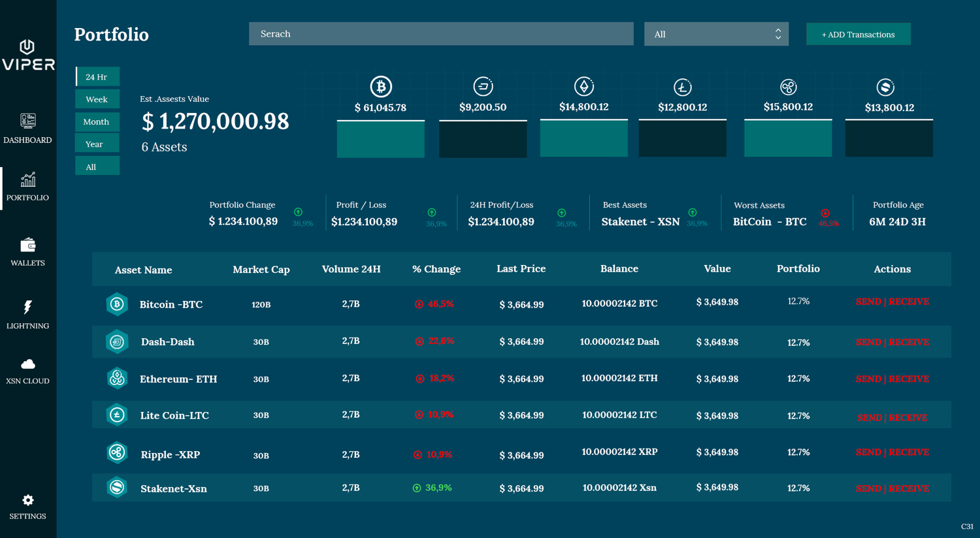Open the All filter dropdown
Image resolution: width=980 pixels, height=538 pixels.
pyautogui.click(x=716, y=34)
